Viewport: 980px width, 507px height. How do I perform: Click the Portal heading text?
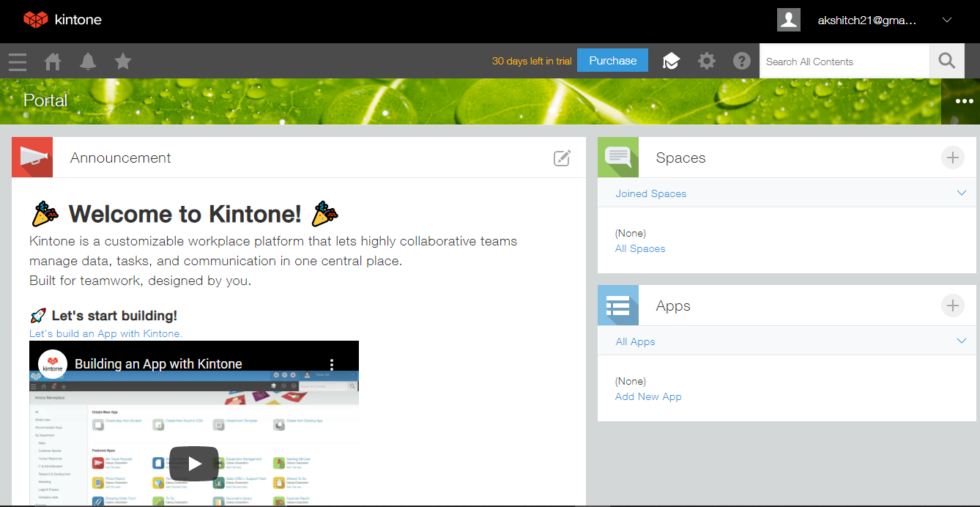45,100
